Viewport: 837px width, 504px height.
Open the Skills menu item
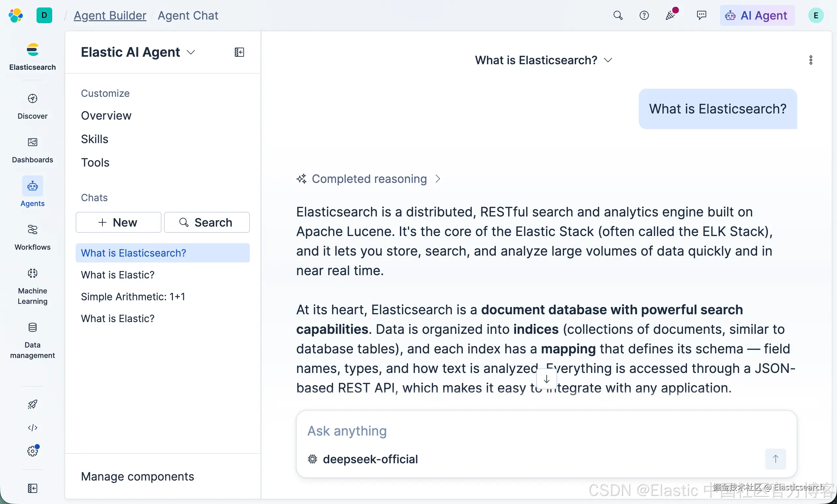(x=95, y=139)
